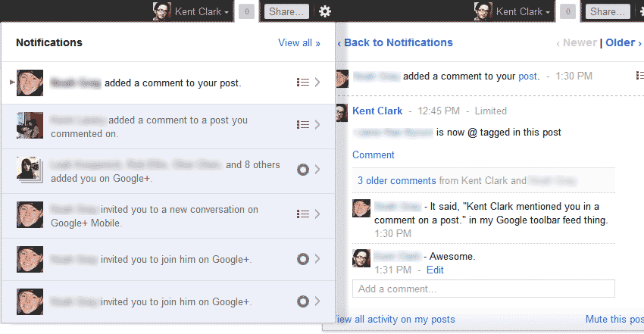
Task: Click the 'Edit' link under Awesome comment
Action: [x=435, y=270]
